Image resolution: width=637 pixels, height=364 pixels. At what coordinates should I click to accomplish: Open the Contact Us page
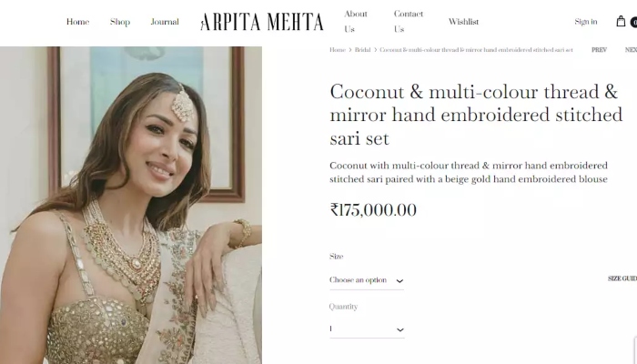click(409, 21)
